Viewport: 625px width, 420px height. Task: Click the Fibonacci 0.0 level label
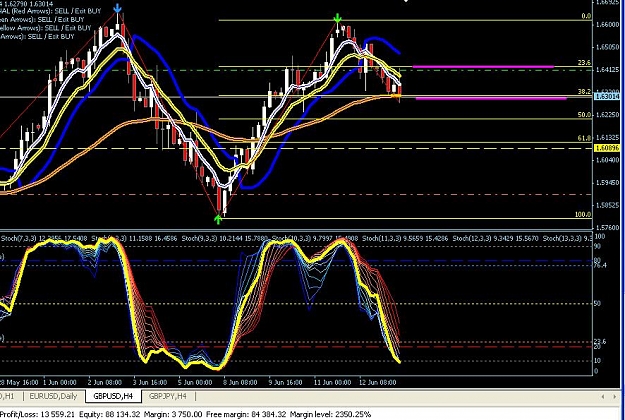point(586,16)
